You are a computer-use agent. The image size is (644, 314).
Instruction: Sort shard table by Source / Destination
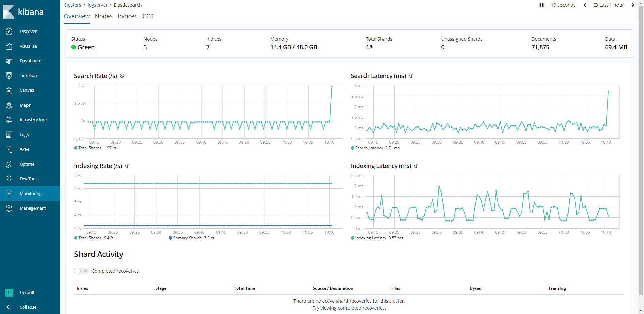coord(333,288)
